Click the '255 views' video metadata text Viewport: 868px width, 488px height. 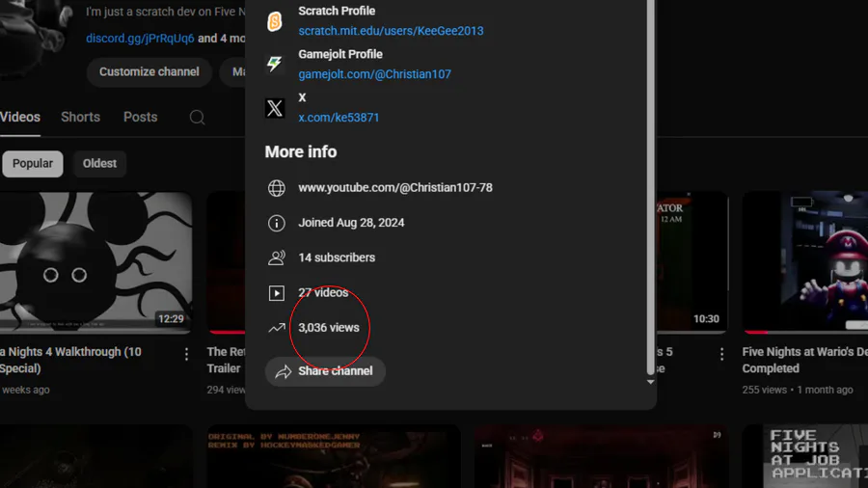[765, 390]
